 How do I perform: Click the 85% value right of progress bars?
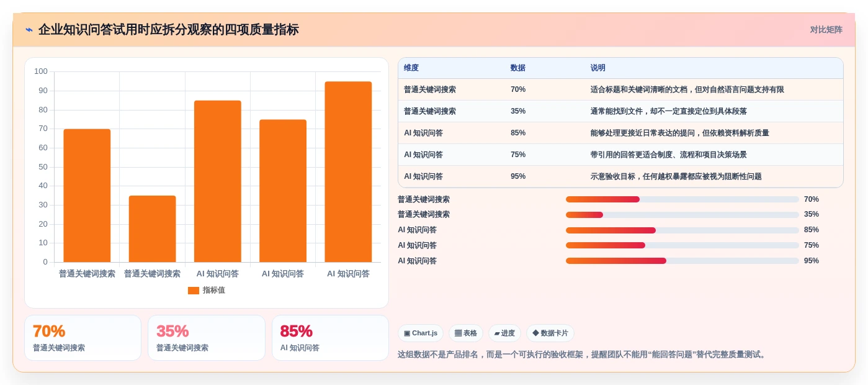pyautogui.click(x=812, y=230)
